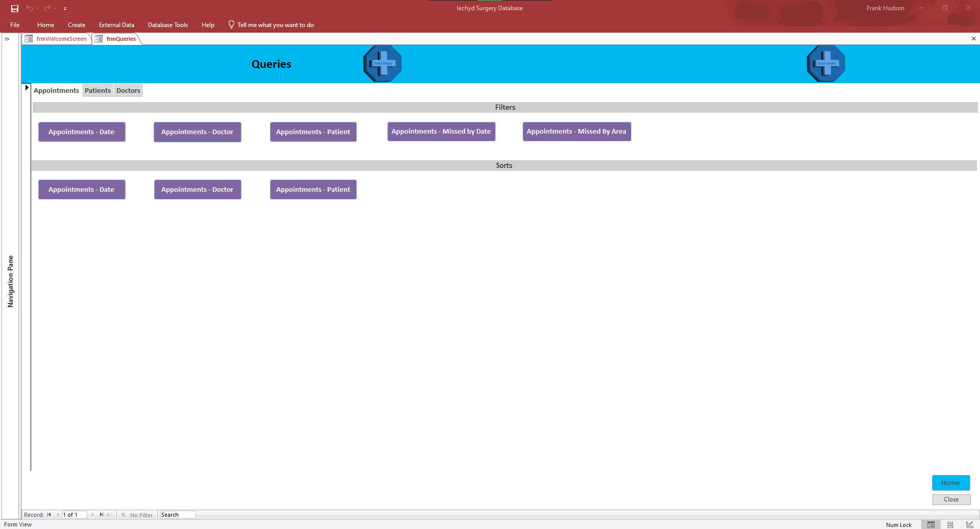Click the Tell me lightbulb icon
980x529 pixels.
[231, 24]
